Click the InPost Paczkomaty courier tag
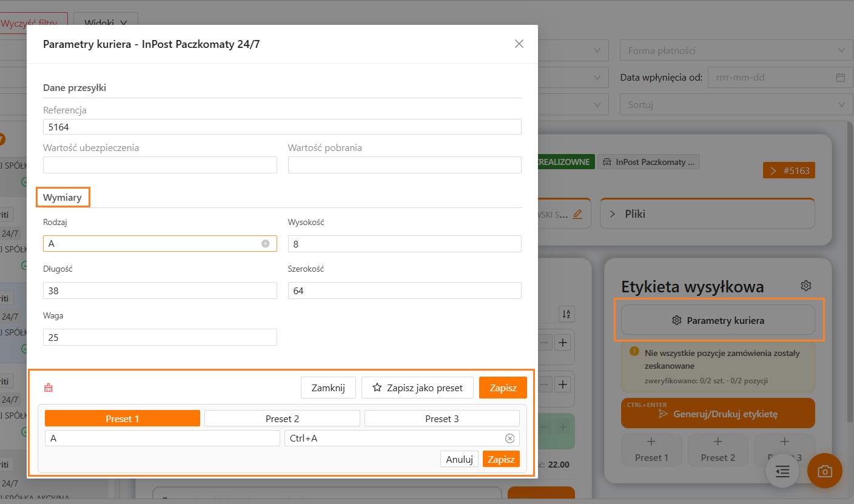 click(x=648, y=162)
